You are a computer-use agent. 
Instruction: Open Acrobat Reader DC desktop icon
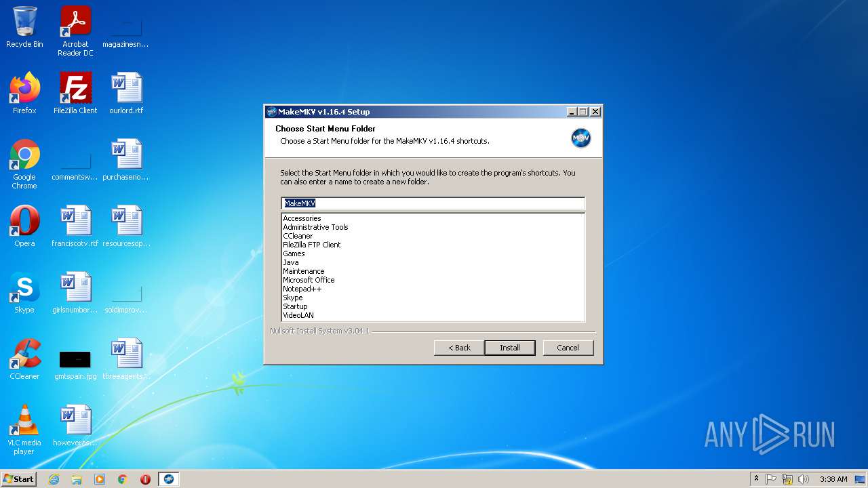pos(75,30)
